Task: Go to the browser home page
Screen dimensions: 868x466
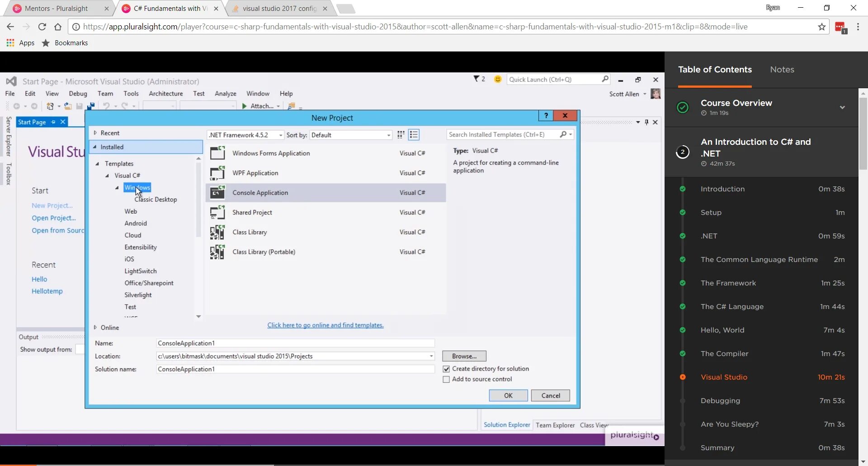Action: click(58, 27)
